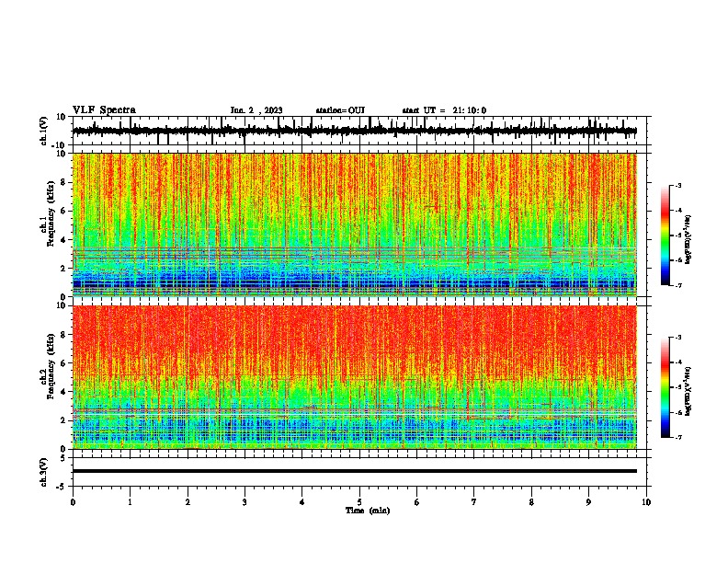Click the 4 kHz tick label on ch.2 spectrogram
The height and width of the screenshot is (563, 728).
(64, 392)
